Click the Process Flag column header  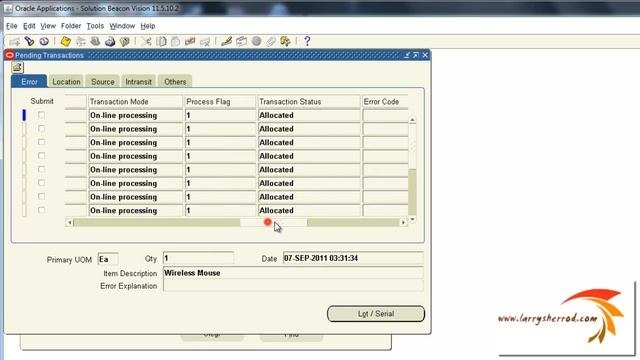(220, 102)
